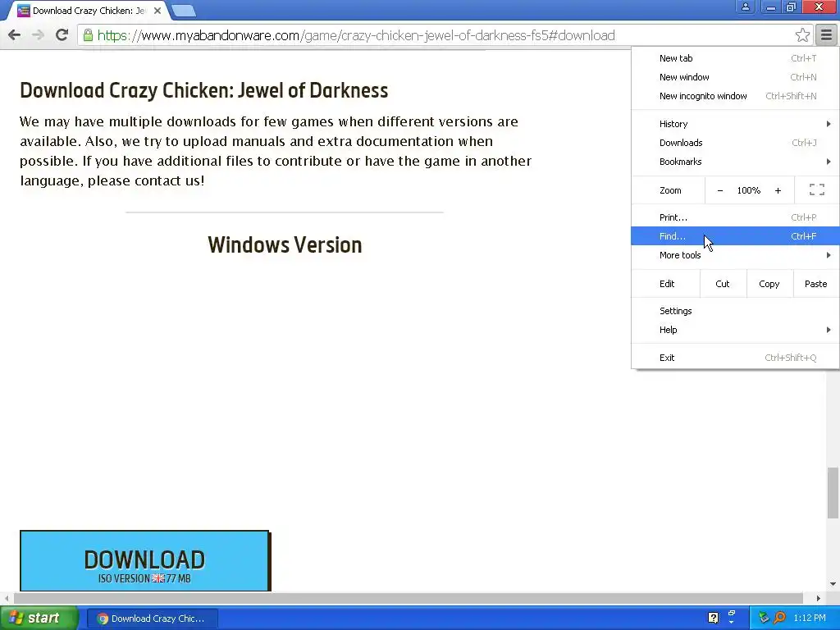This screenshot has height=630, width=840.
Task: Click the blue DOWNLOAD ISO version button
Action: click(144, 561)
